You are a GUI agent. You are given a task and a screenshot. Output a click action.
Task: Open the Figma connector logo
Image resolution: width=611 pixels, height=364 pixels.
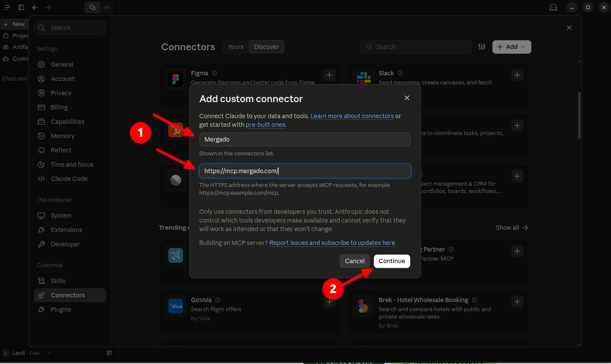[176, 79]
